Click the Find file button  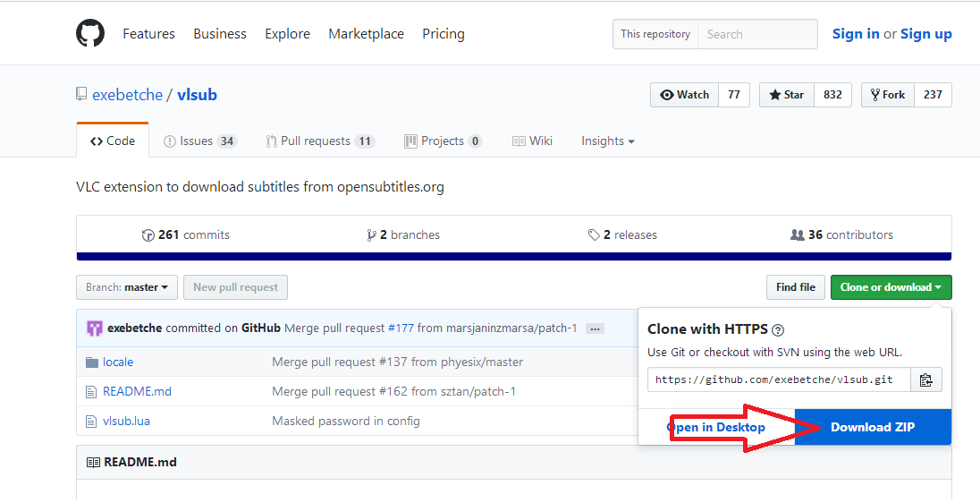pos(796,288)
